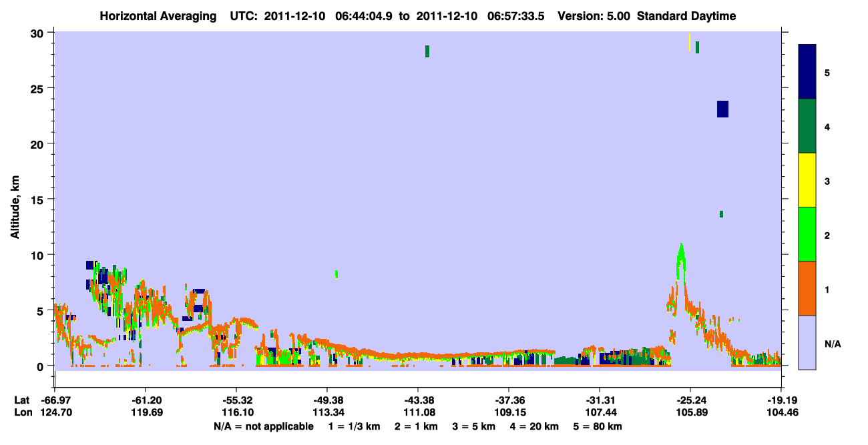Viewport: 868px width, 445px height.
Task: Click the dark green color bar segment labeled 4
Action: coord(807,126)
